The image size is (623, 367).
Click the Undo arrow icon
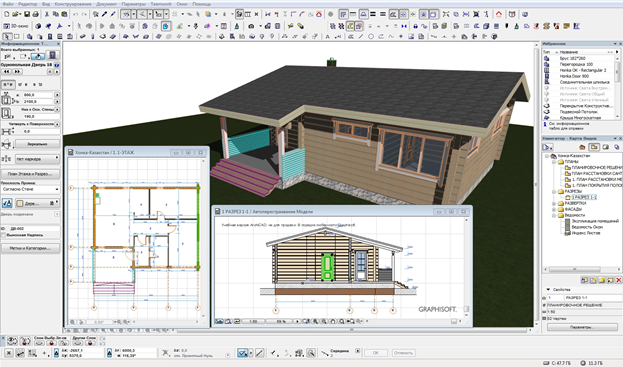pos(75,14)
